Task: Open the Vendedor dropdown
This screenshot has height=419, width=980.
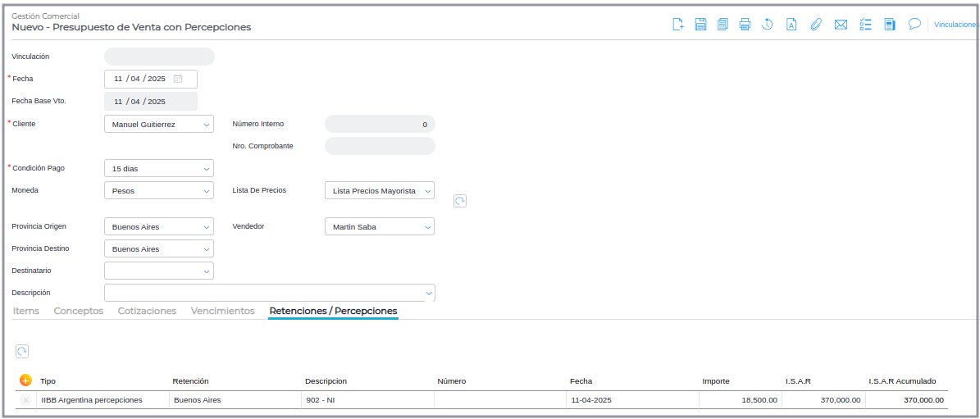Action: [x=379, y=227]
